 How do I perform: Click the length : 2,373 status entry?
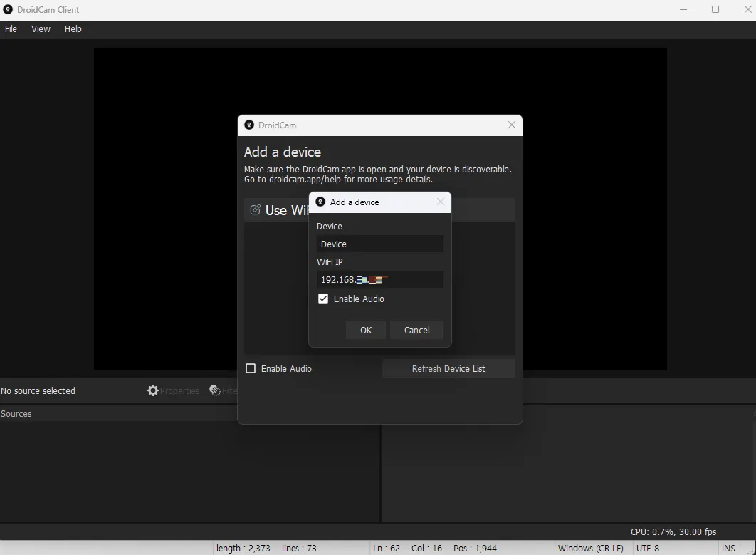coord(243,549)
